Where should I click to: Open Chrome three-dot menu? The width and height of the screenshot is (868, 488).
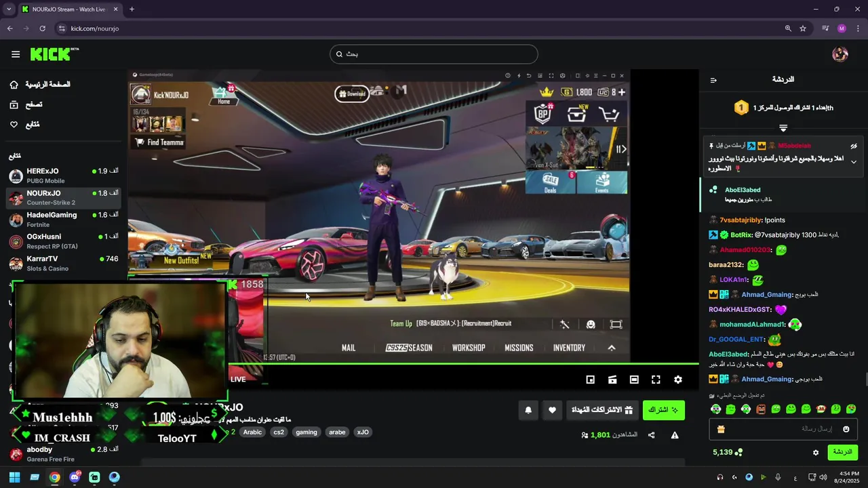coord(859,28)
